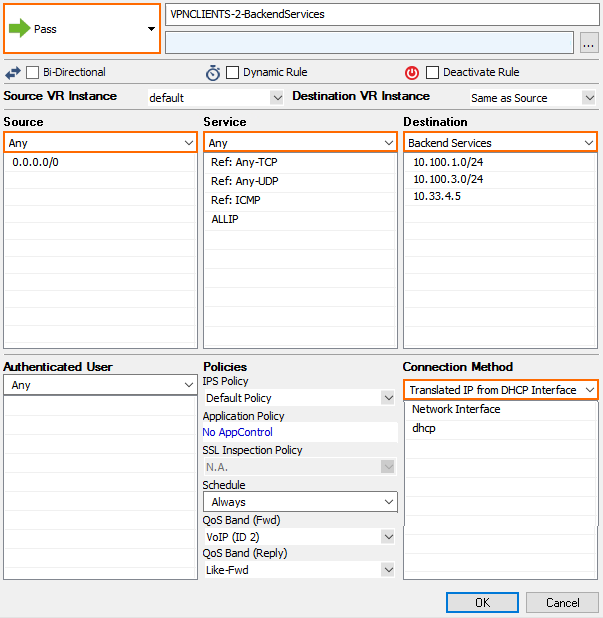
Task: Select the 0.0.0.0/0 source entry
Action: [100, 162]
